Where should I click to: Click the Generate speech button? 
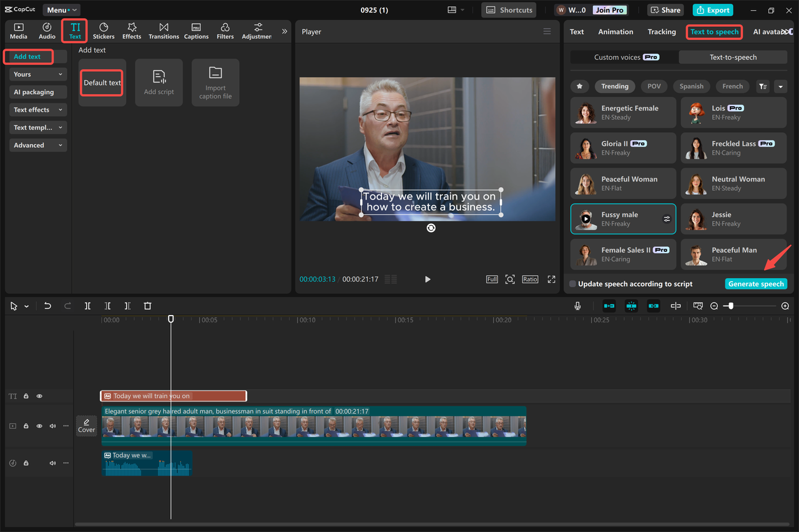[756, 284]
